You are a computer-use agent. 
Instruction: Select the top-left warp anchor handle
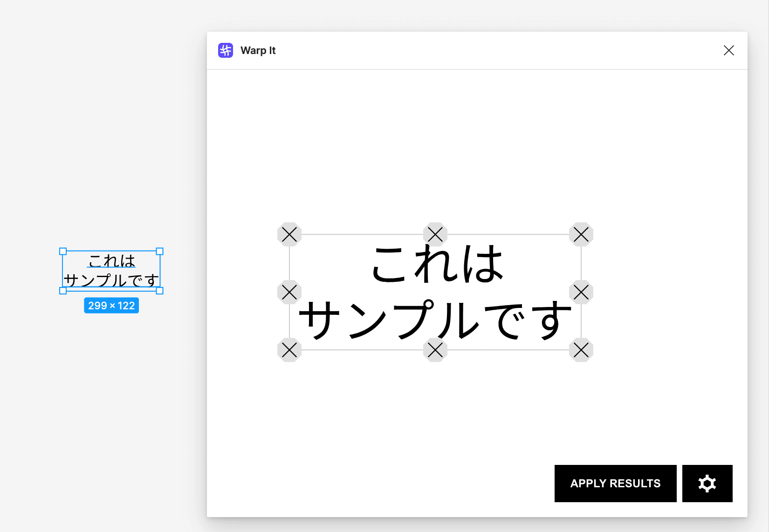click(289, 234)
